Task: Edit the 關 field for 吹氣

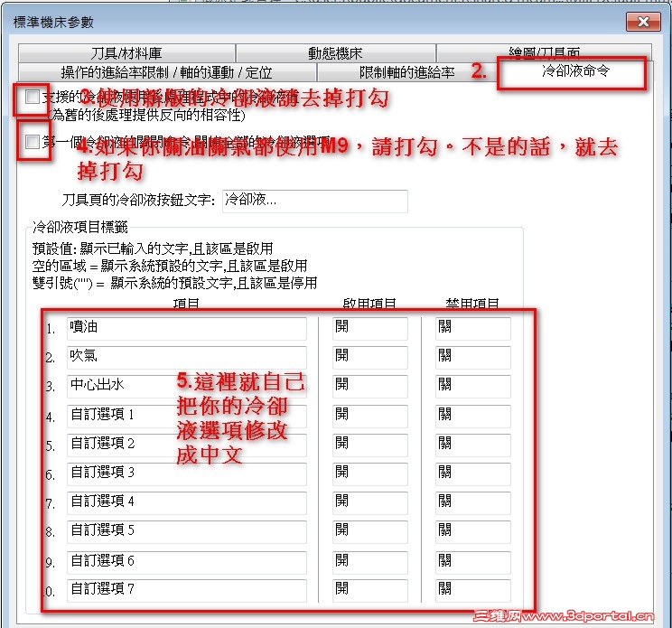Action: click(x=473, y=357)
